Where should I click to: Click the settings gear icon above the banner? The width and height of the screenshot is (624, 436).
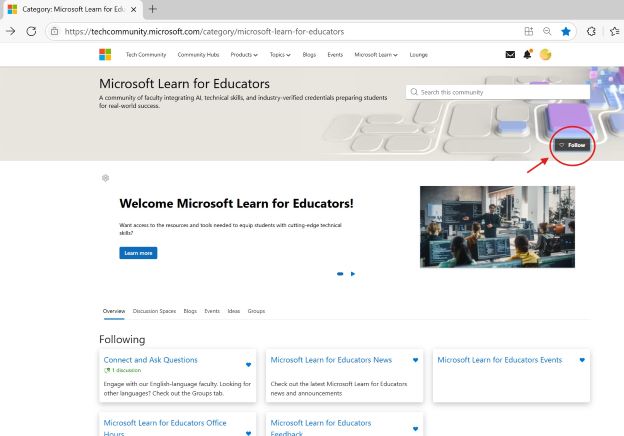point(105,178)
